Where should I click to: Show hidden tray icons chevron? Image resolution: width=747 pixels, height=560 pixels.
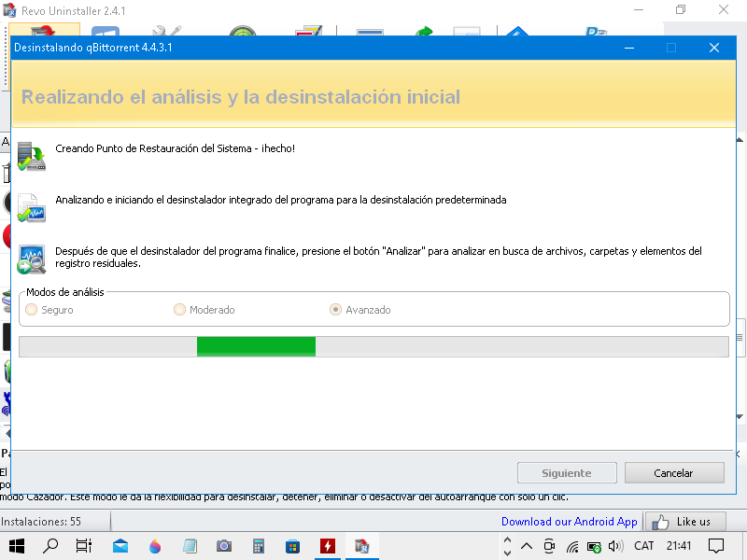527,546
